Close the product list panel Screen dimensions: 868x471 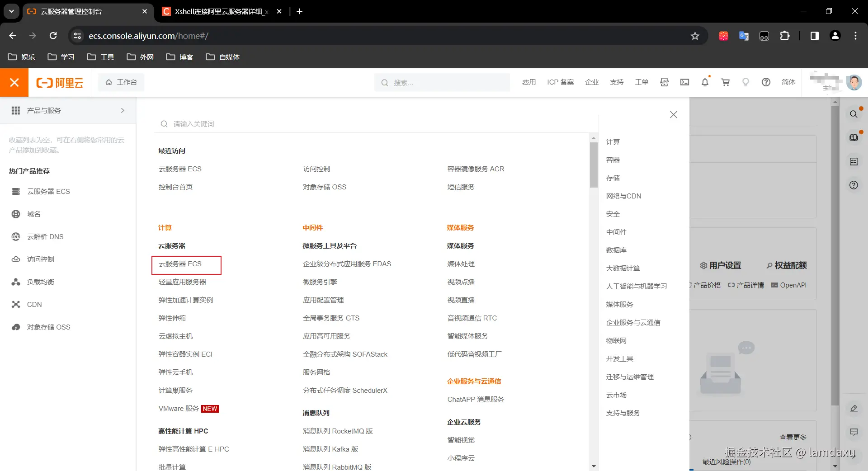(x=674, y=115)
